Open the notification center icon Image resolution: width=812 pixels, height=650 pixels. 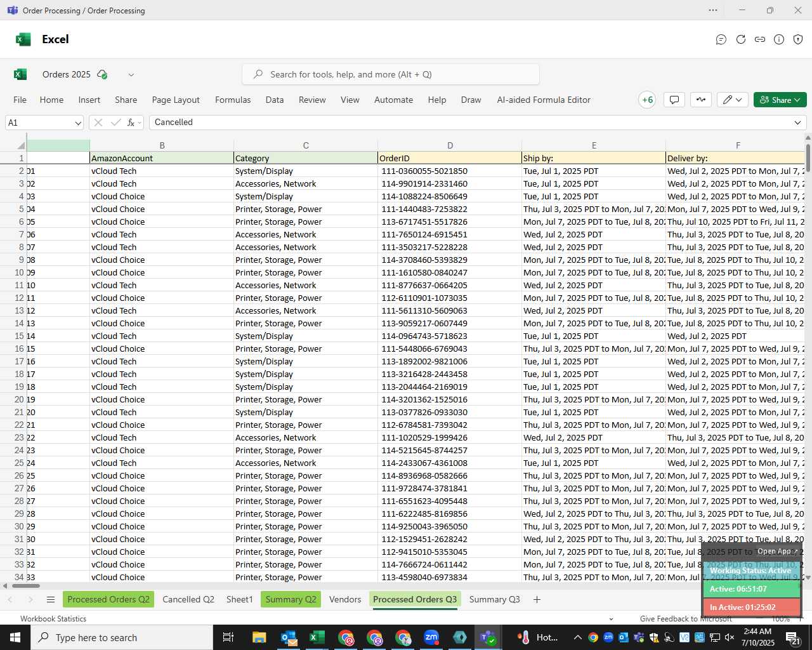pyautogui.click(x=793, y=637)
